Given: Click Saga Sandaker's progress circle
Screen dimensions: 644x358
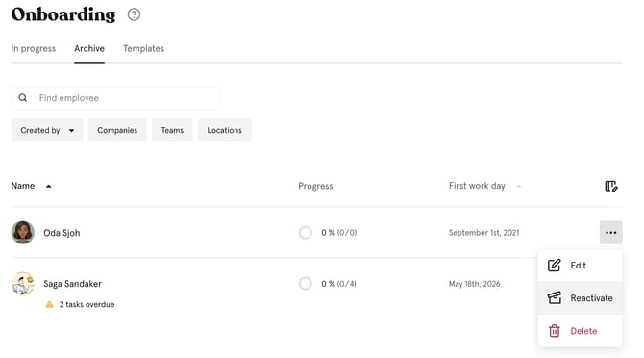Looking at the screenshot, I should (305, 284).
